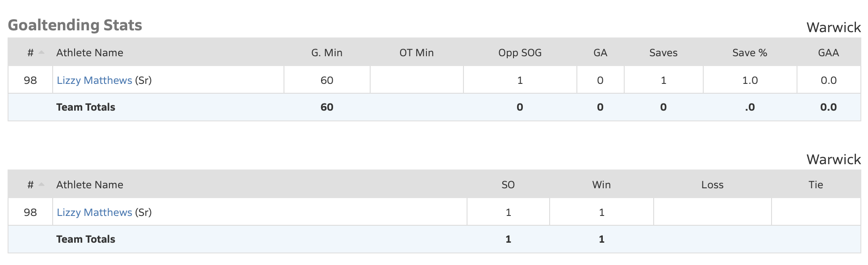This screenshot has height=265, width=868.
Task: Click the Team Totals label in top table
Action: click(86, 107)
